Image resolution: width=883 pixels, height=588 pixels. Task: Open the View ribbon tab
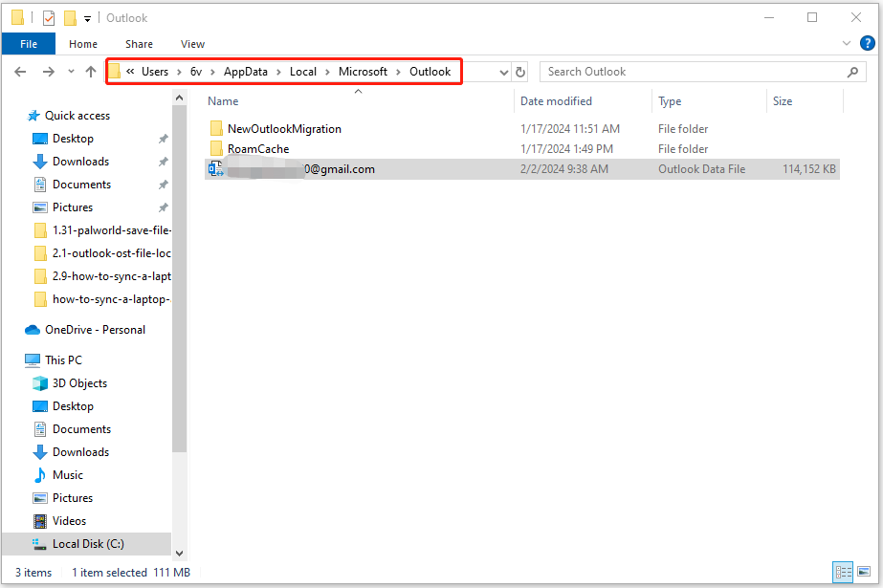click(x=192, y=44)
